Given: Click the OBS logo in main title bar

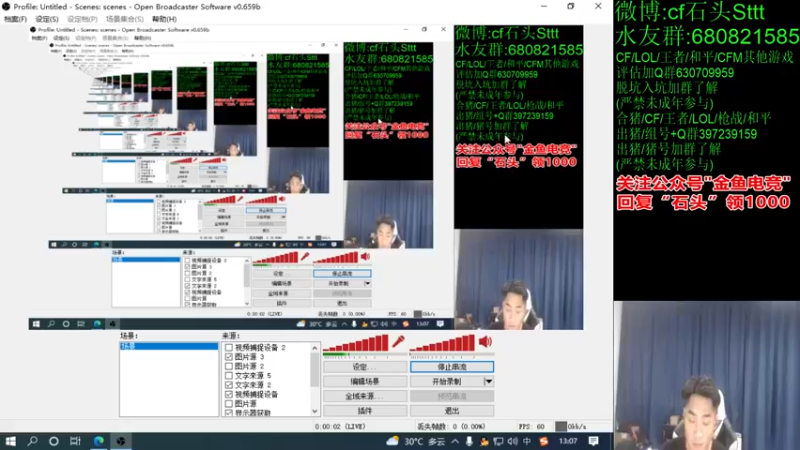Looking at the screenshot, I should (6, 7).
